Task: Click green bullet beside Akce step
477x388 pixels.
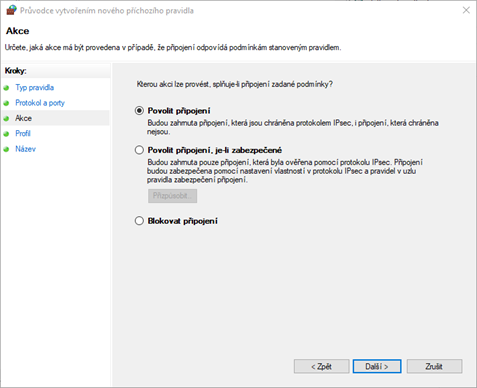Action: (x=6, y=119)
